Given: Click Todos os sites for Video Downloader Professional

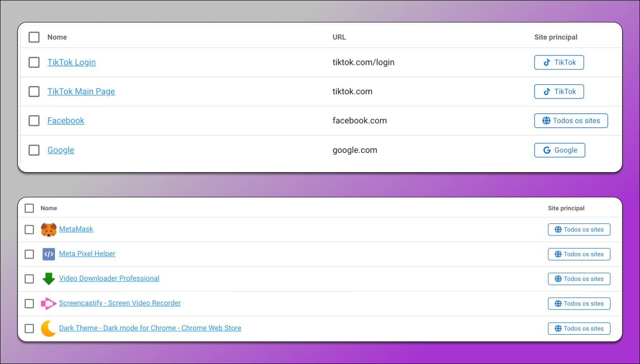Looking at the screenshot, I should pos(579,279).
